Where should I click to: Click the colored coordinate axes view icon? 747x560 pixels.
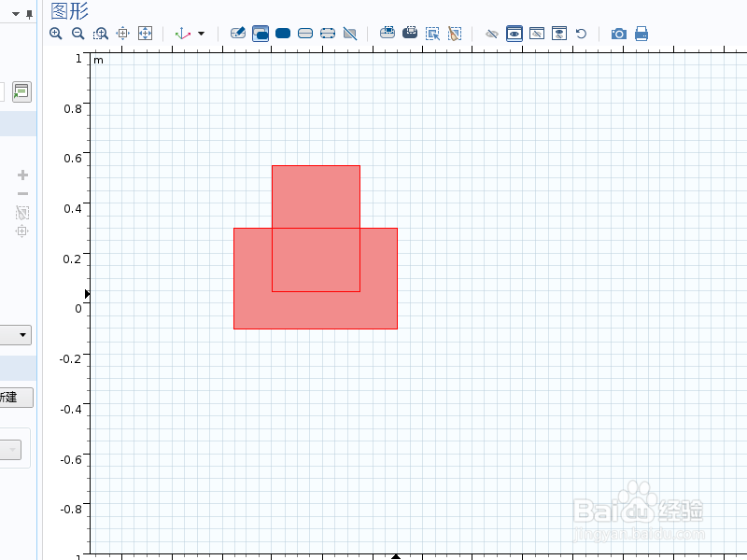(x=182, y=34)
